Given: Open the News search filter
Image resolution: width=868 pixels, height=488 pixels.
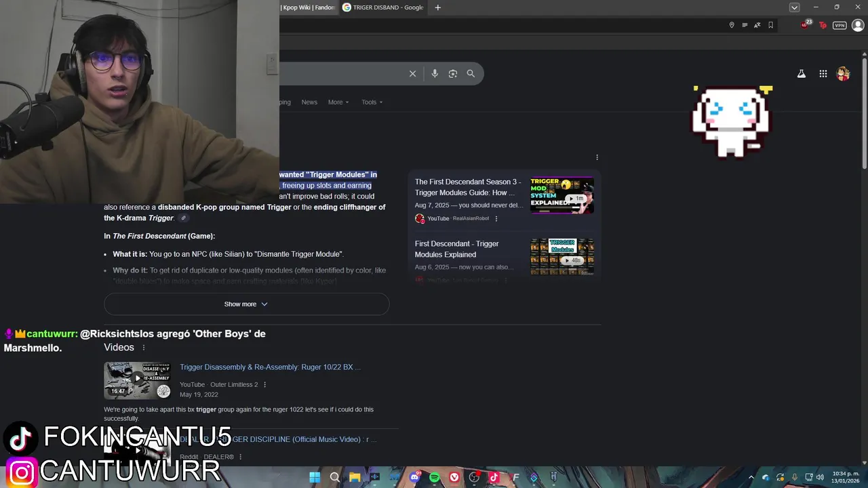Looking at the screenshot, I should [x=309, y=102].
